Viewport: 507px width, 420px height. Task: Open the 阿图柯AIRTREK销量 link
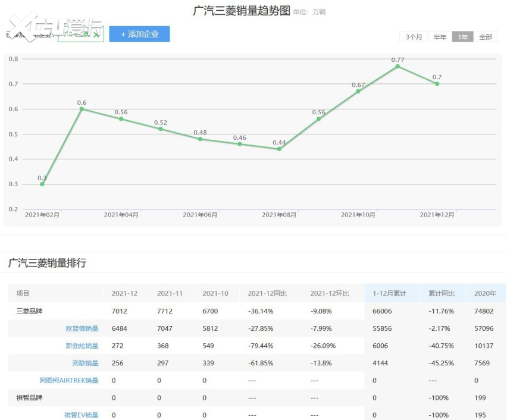69,380
